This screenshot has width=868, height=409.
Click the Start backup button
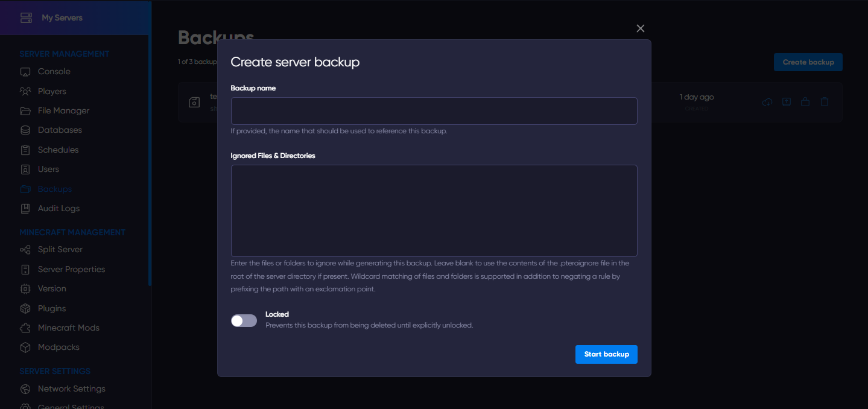(606, 354)
